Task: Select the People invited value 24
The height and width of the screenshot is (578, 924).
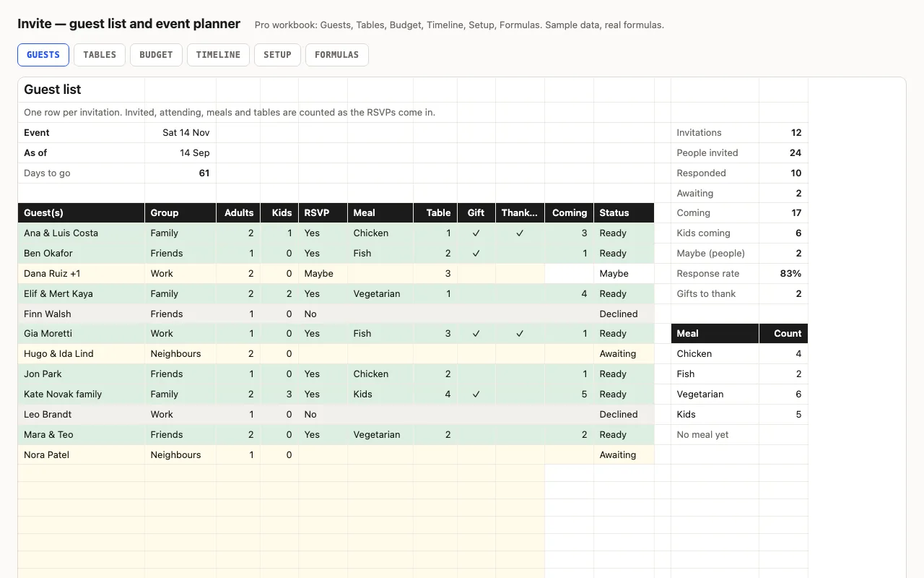Action: (x=783, y=153)
